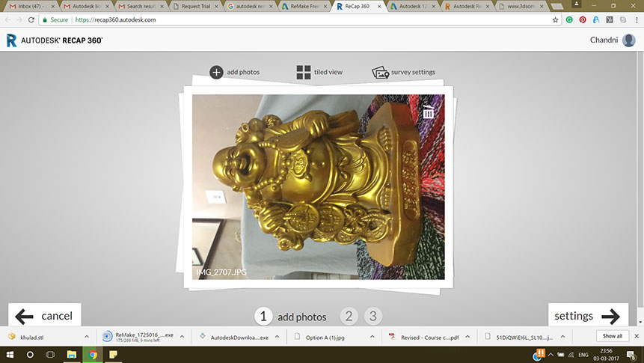Close the downloads bar
The height and width of the screenshot is (363, 644).
[x=637, y=336]
